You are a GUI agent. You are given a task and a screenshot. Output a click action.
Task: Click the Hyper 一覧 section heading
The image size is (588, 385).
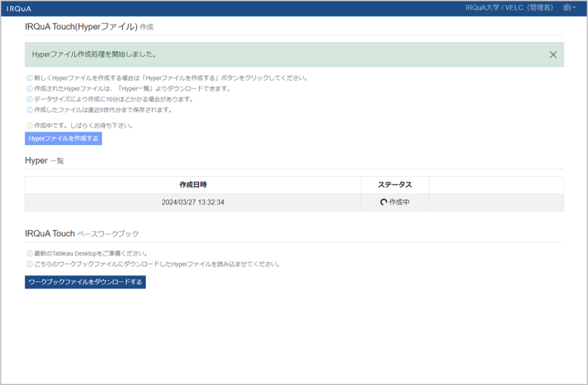coord(44,161)
